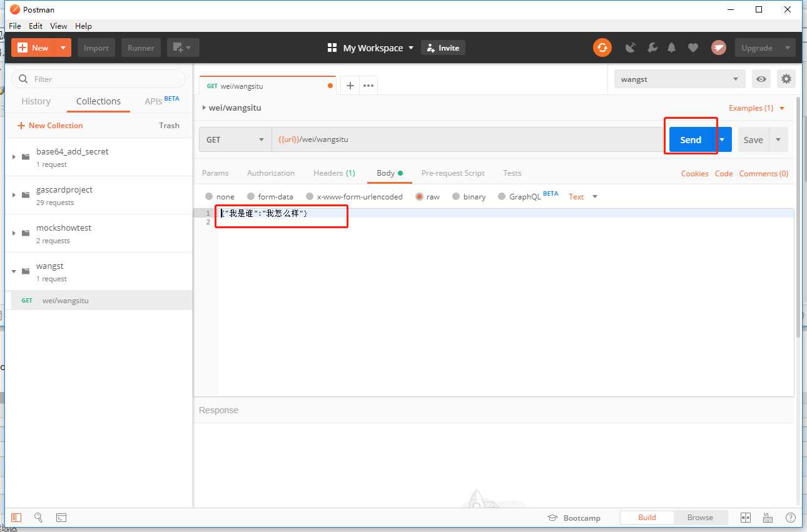Open the Send button dropdown arrow
Viewport: 807px width, 532px height.
click(722, 139)
